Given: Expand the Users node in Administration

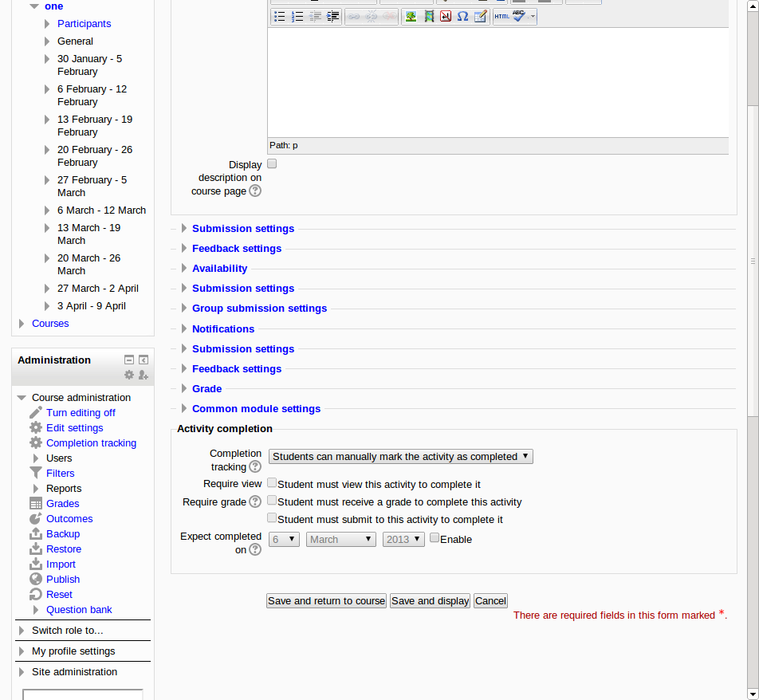Looking at the screenshot, I should coord(36,458).
